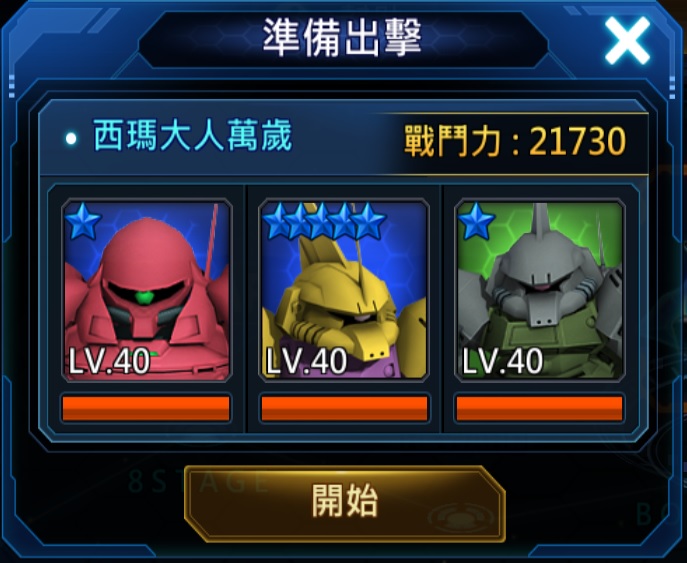The width and height of the screenshot is (687, 563).
Task: Click the green mono-eye on red mech
Action: (145, 297)
